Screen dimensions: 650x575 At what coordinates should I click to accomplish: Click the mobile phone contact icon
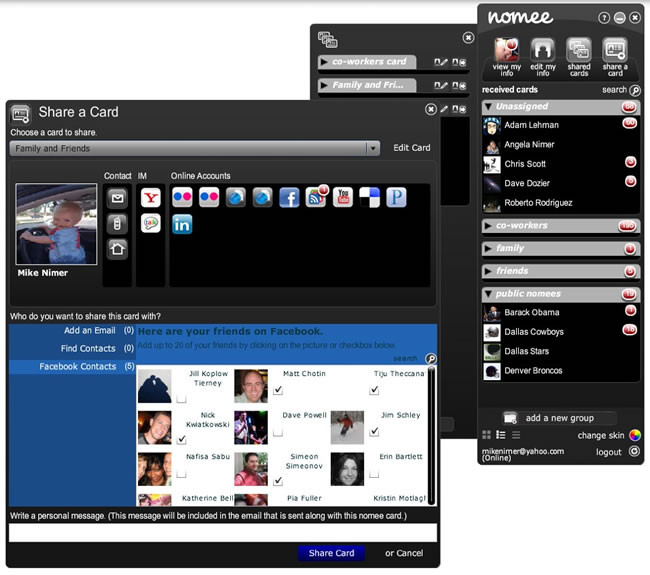coord(117,224)
